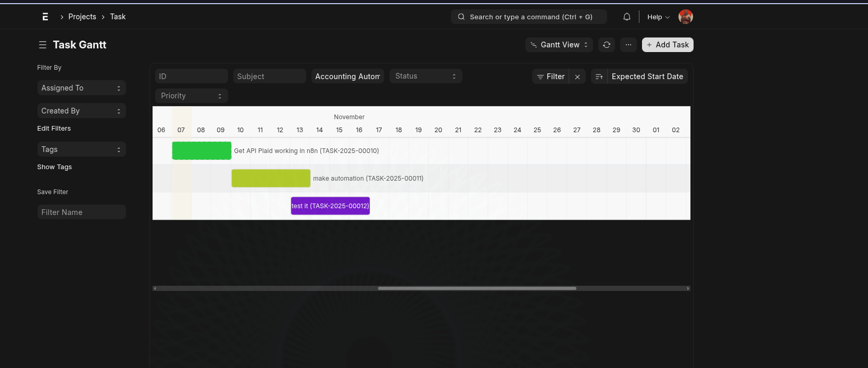Click the Add Task button

668,45
